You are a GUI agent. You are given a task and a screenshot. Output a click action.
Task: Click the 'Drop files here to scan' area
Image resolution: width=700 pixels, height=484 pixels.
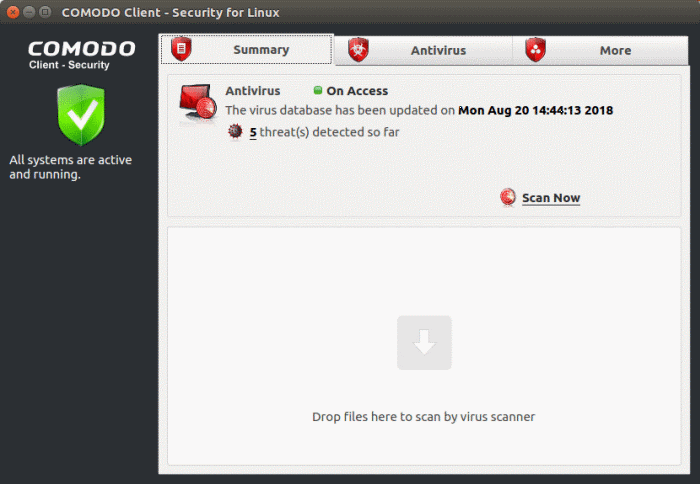pos(424,346)
